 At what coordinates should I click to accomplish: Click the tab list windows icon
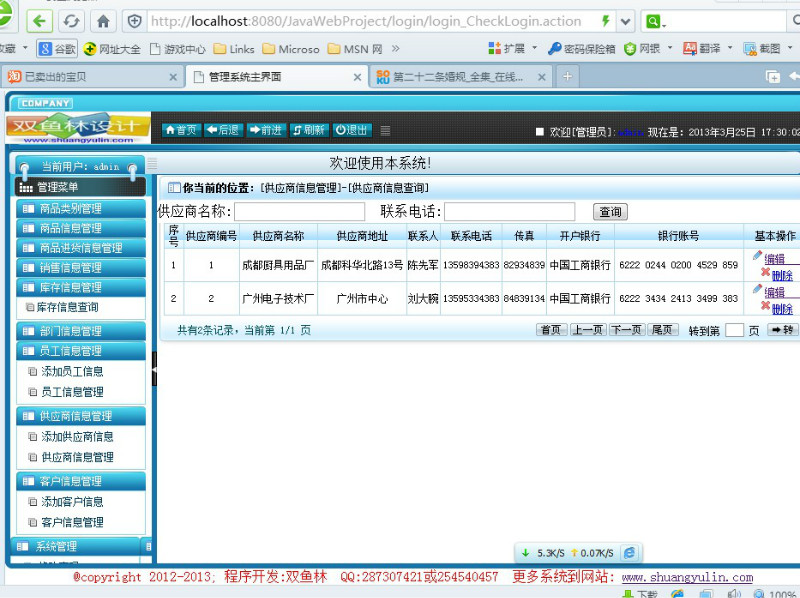coord(773,77)
